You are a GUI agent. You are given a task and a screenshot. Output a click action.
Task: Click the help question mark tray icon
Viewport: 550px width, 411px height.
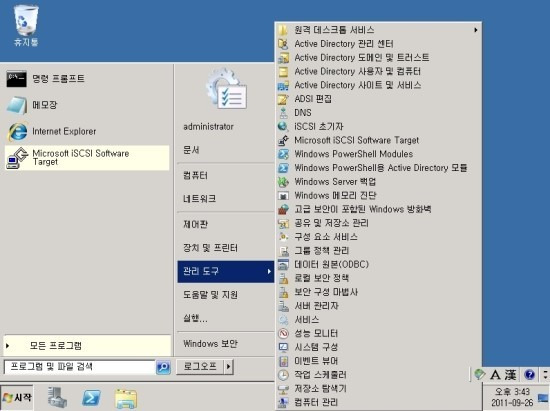pyautogui.click(x=529, y=375)
